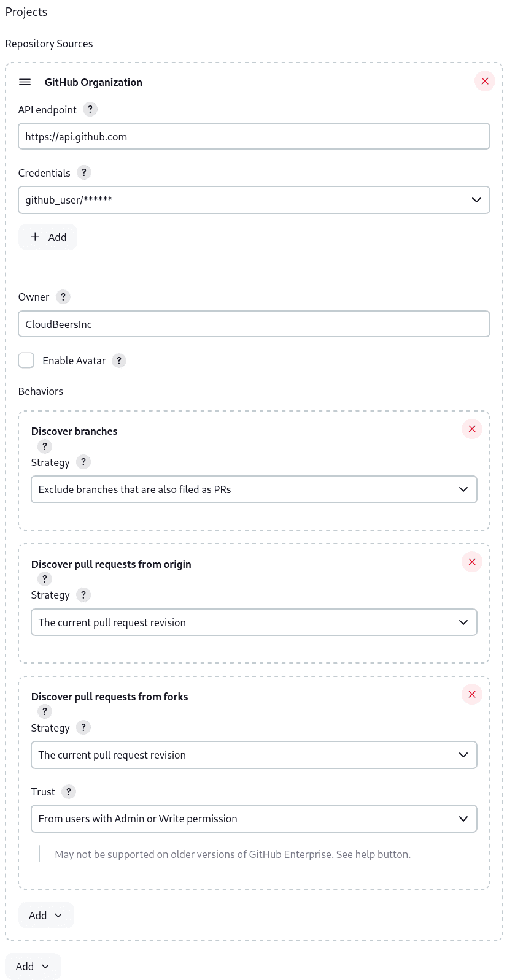Change the branch discovery Strategy dropdown
507x980 pixels.
(253, 489)
